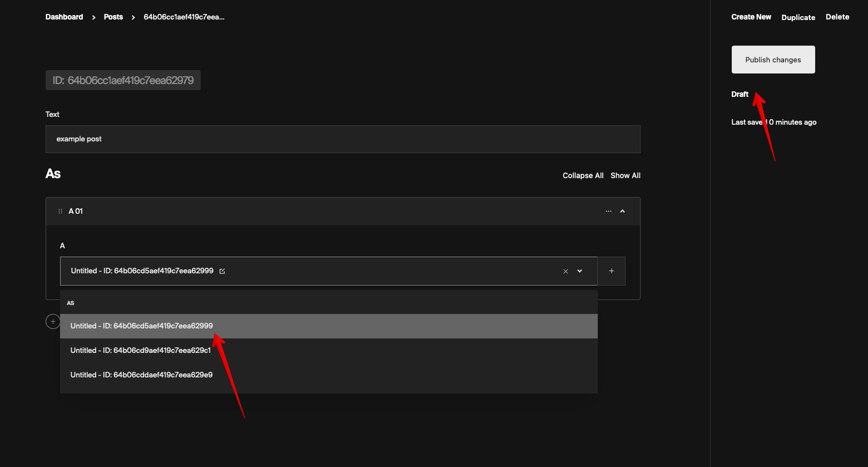
Task: Open the A 01 block options ellipsis menu
Action: [608, 211]
